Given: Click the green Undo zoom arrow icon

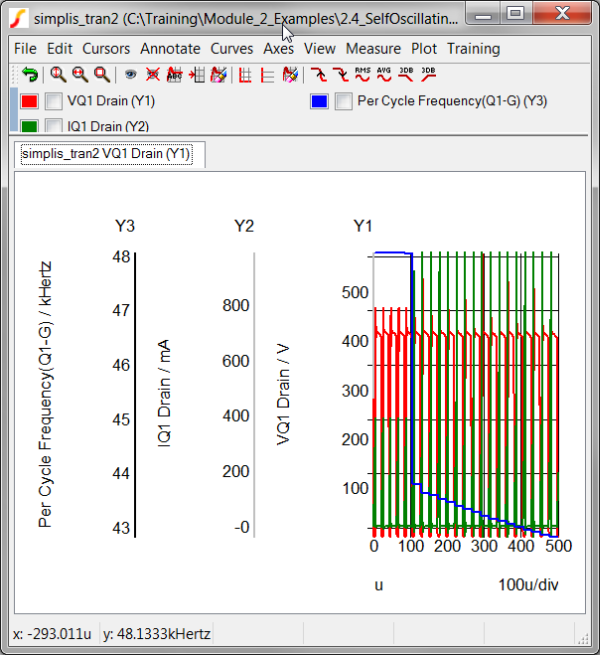Looking at the screenshot, I should (x=30, y=75).
